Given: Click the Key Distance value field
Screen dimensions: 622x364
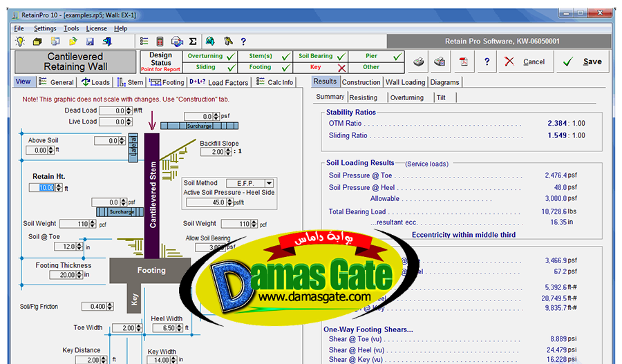Looking at the screenshot, I should (x=88, y=360).
